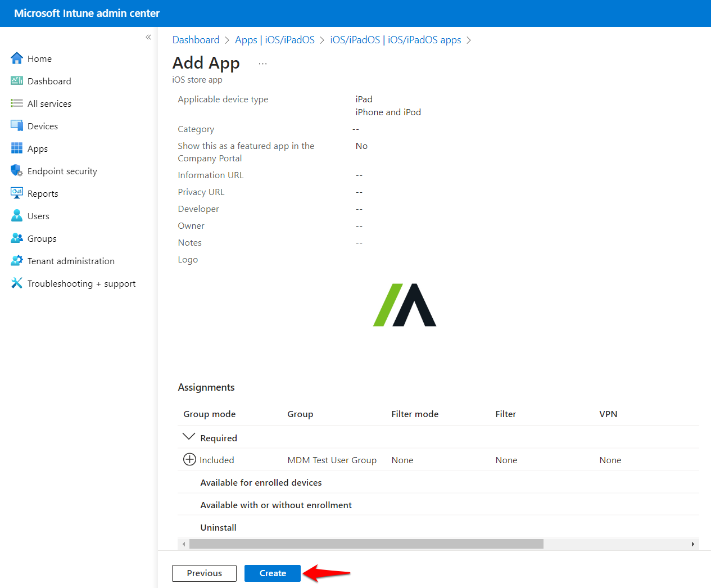Click the Reports icon in sidebar
Screen dimensions: 711x588
click(x=17, y=193)
